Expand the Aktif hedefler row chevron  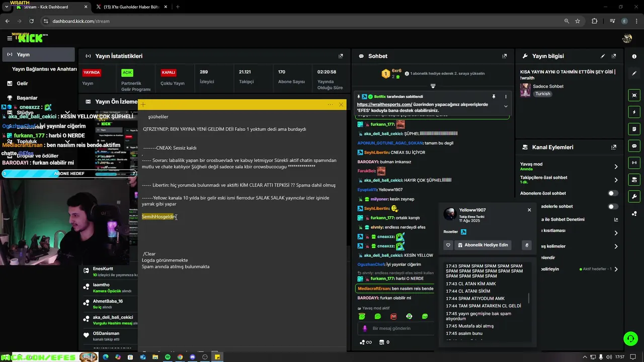[x=616, y=269]
